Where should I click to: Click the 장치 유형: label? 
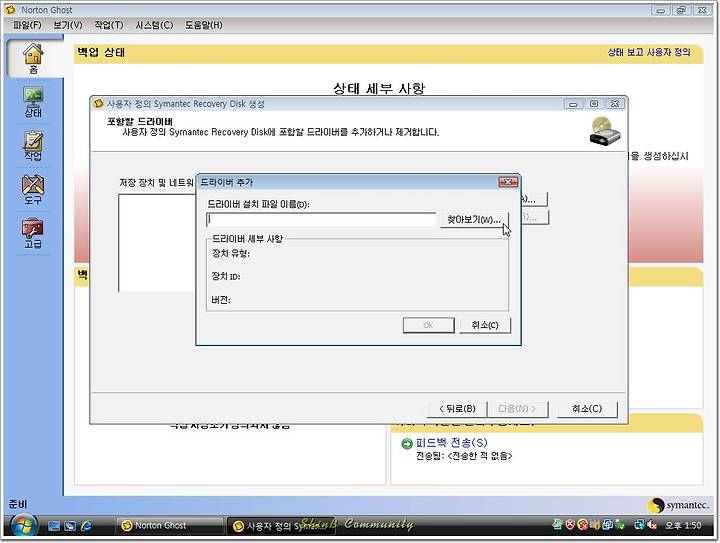[x=231, y=253]
